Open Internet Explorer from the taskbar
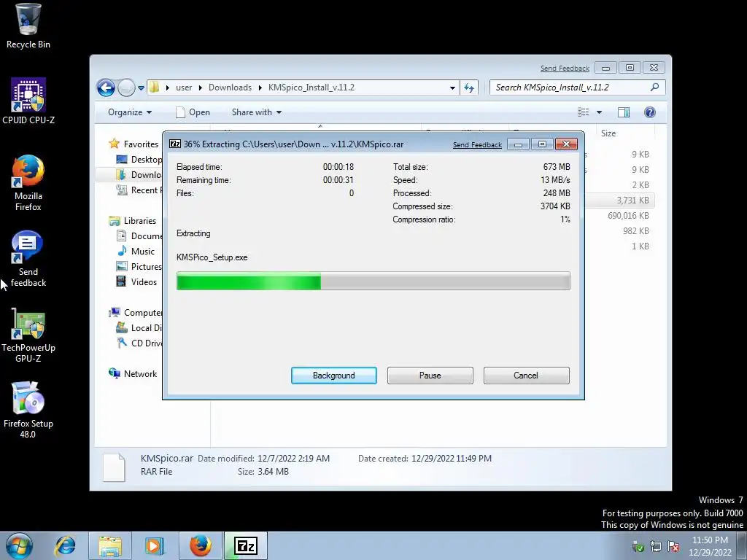The height and width of the screenshot is (560, 747). point(65,545)
